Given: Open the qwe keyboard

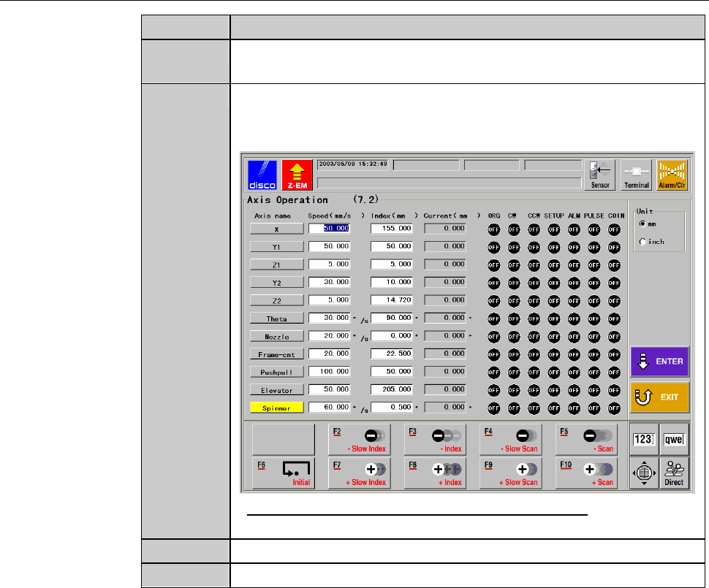Looking at the screenshot, I should [x=674, y=439].
